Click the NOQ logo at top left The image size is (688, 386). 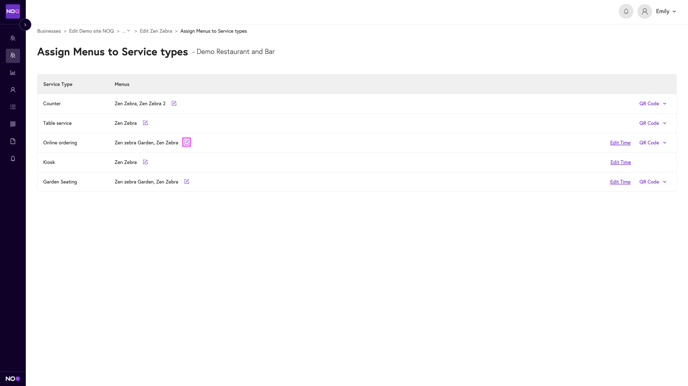13,11
